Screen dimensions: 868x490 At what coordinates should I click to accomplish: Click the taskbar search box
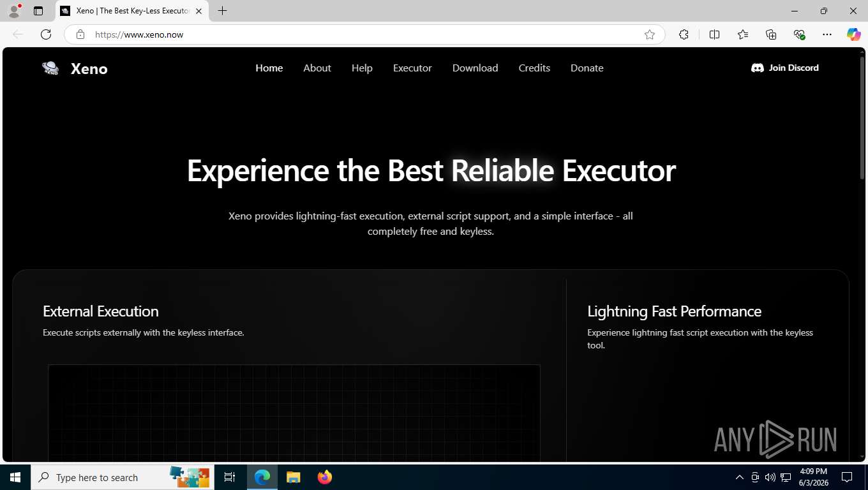(123, 477)
